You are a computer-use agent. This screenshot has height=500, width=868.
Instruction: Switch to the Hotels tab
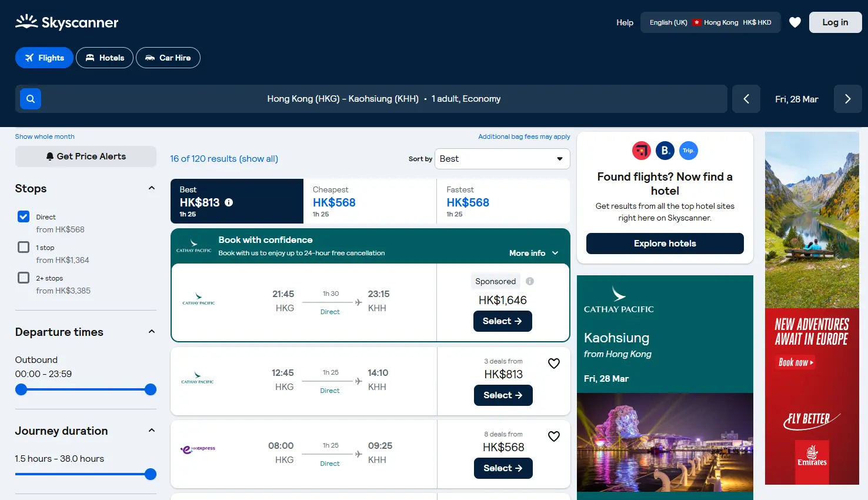tap(105, 58)
